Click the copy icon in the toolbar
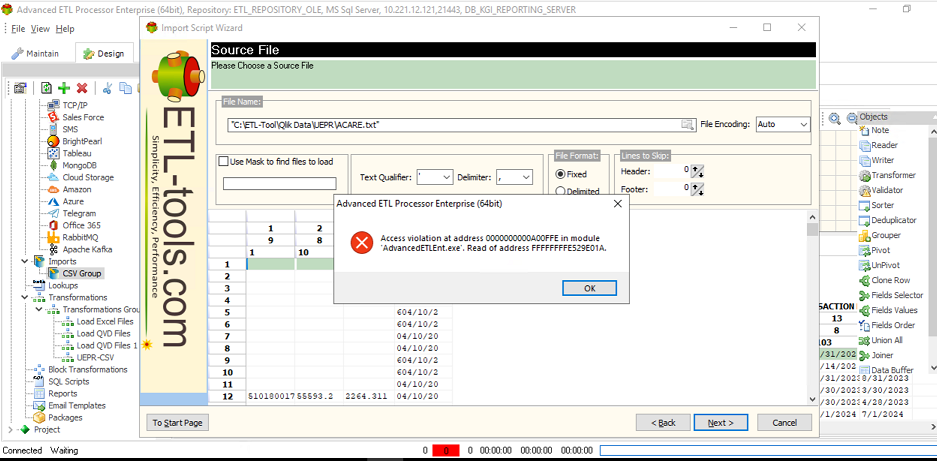The image size is (937, 461). coord(125,88)
